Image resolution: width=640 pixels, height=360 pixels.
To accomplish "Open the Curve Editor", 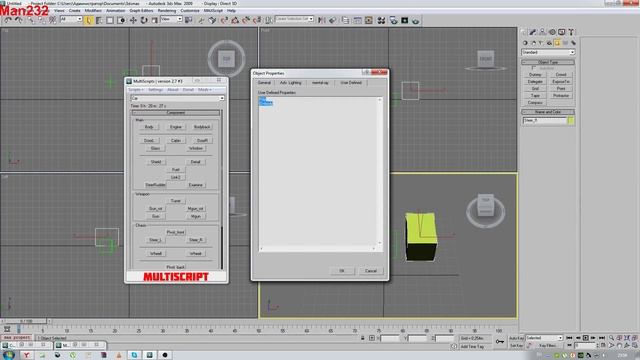I will [357, 20].
